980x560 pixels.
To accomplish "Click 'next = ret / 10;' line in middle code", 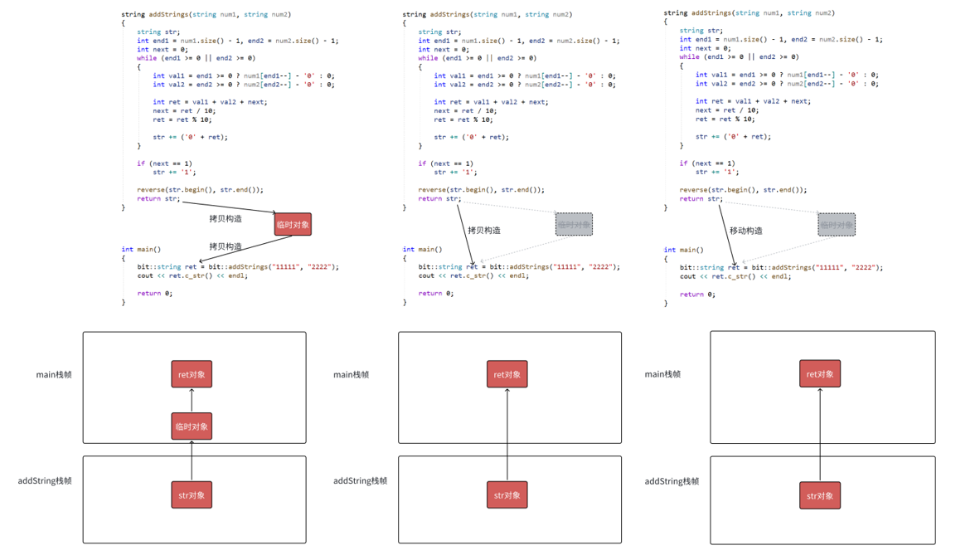I will click(466, 110).
